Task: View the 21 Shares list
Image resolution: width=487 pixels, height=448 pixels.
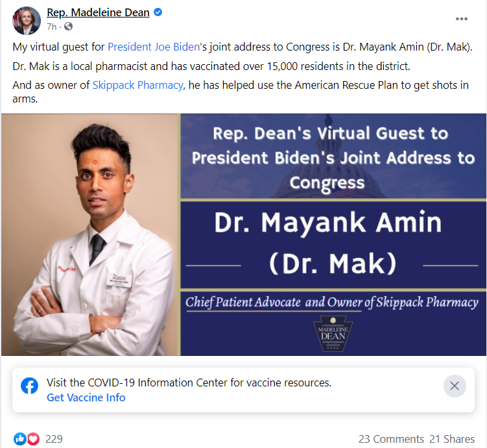Action: tap(452, 439)
